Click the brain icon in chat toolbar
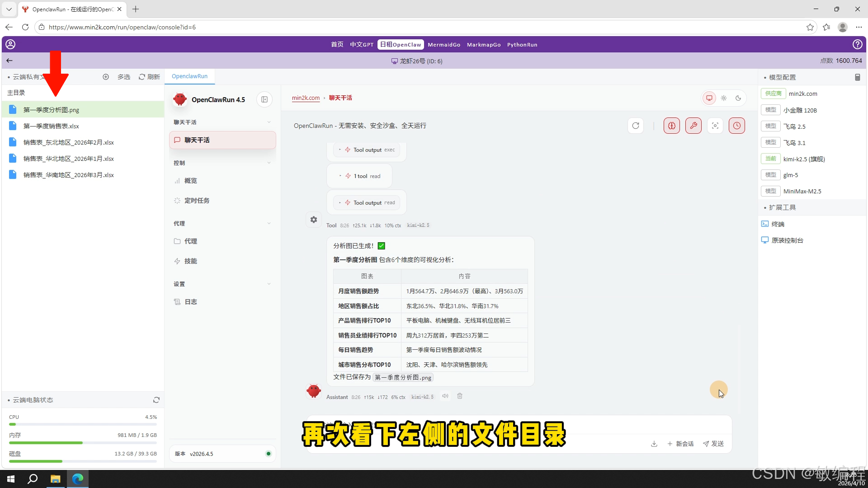This screenshot has height=488, width=868. tap(671, 126)
